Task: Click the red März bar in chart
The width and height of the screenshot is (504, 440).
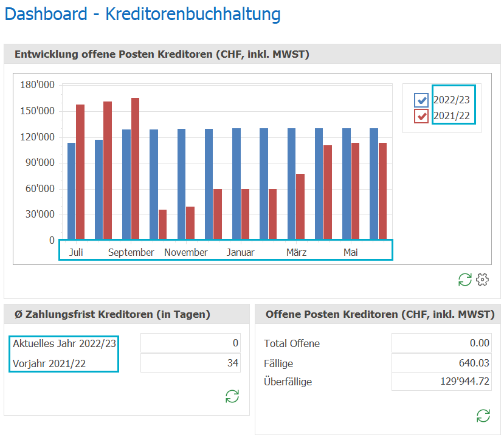Action: pos(300,207)
